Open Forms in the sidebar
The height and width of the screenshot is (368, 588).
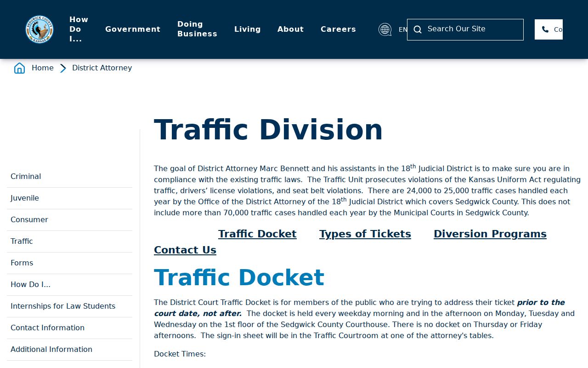(69, 263)
